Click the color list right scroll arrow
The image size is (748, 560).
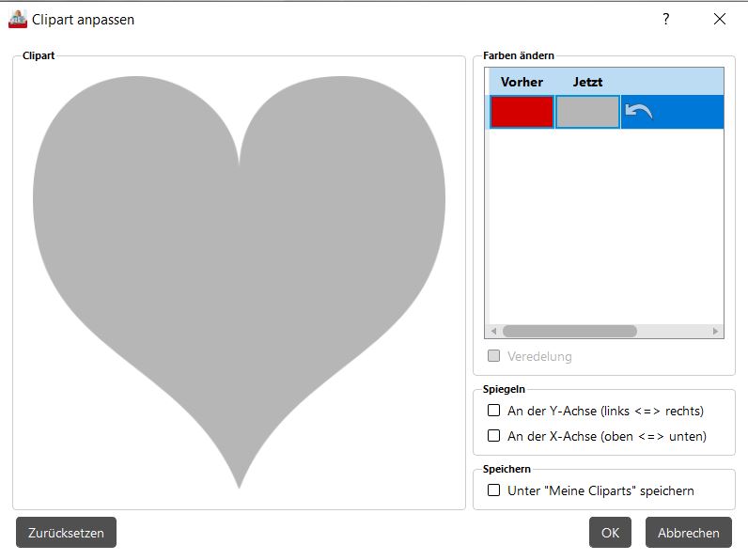point(715,331)
